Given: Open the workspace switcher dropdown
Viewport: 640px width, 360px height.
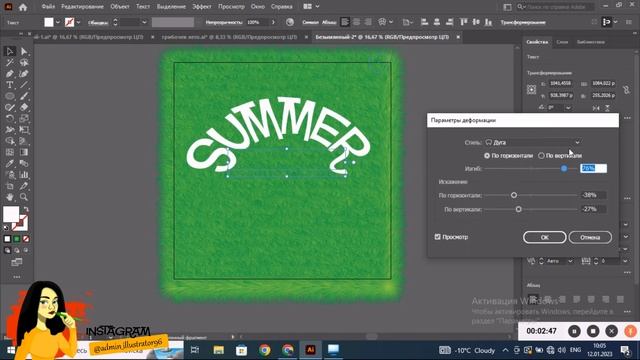Looking at the screenshot, I should (x=311, y=7).
